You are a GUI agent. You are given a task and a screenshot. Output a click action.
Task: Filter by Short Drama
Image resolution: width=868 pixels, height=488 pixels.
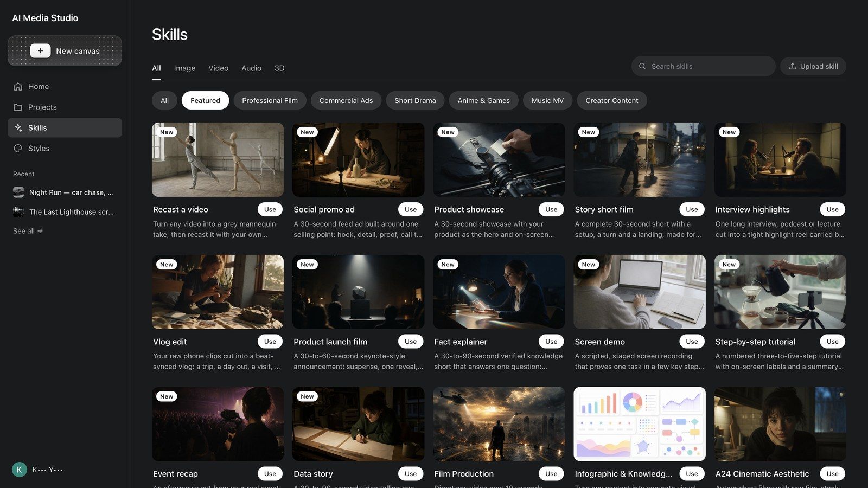pyautogui.click(x=415, y=100)
